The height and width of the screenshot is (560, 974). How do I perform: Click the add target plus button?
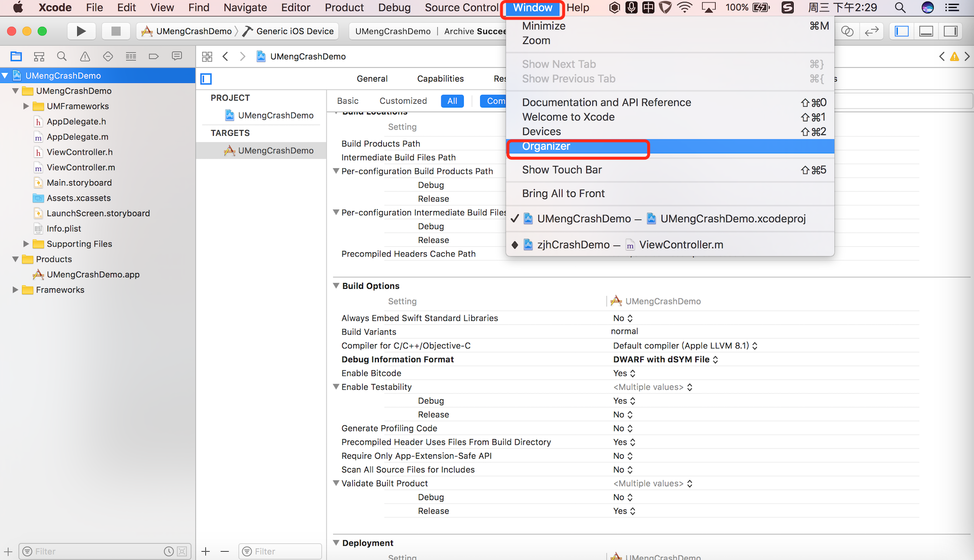[206, 552]
